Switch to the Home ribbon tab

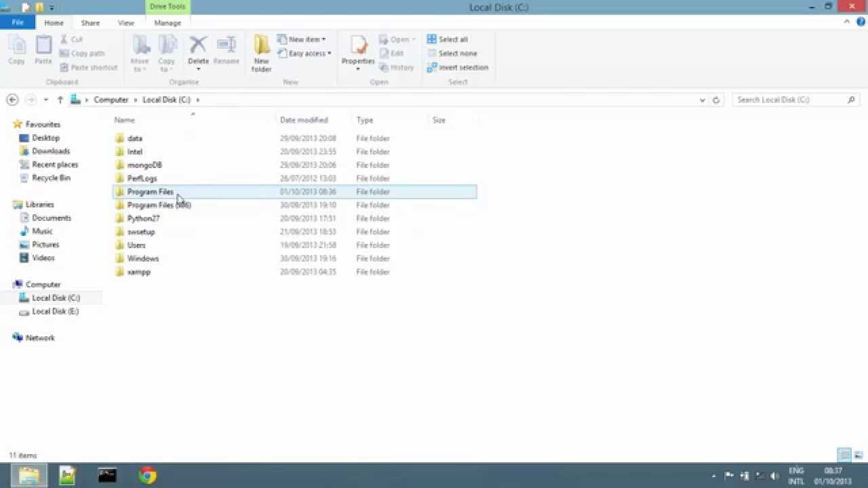(x=54, y=22)
